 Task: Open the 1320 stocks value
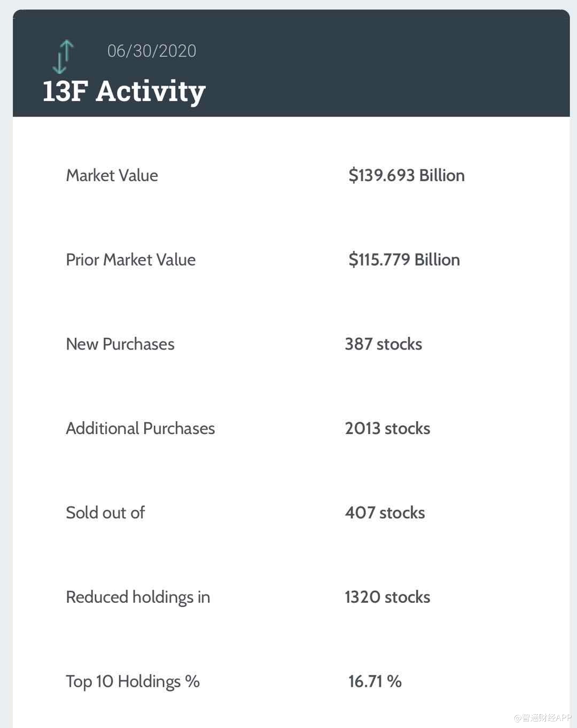(387, 597)
